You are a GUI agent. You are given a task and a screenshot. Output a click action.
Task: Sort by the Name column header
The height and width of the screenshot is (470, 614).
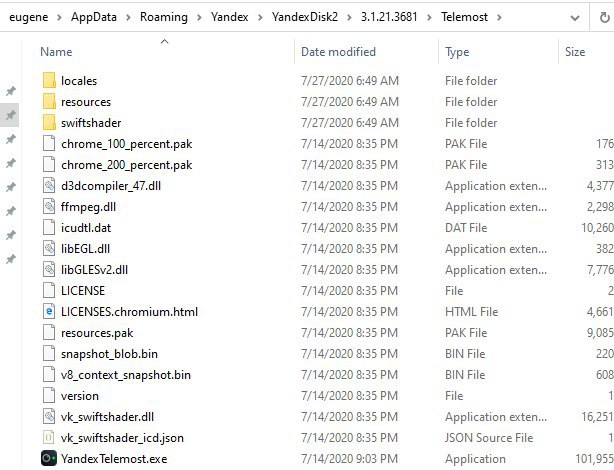[x=56, y=52]
